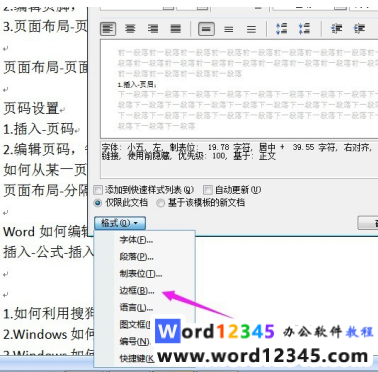
Task: Choose 编号(N) from format menu
Action: point(134,341)
